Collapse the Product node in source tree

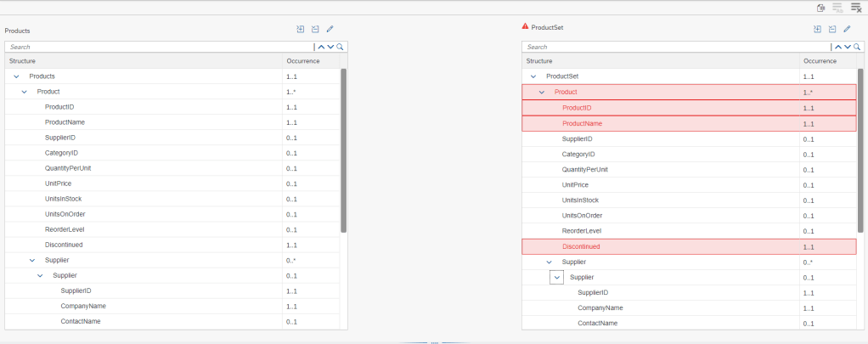click(x=25, y=92)
